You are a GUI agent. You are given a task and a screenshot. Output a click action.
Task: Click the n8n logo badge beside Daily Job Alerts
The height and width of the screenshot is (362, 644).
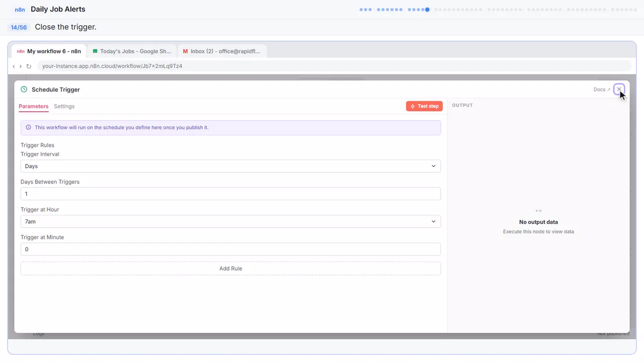click(20, 10)
